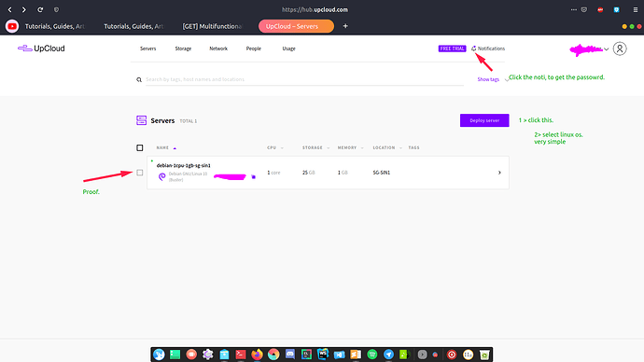Image resolution: width=644 pixels, height=362 pixels.
Task: Switch to the second Tutorials, Guides tab
Action: coord(133,26)
